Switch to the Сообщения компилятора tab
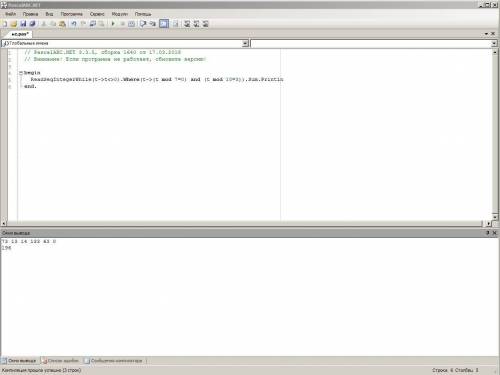 pyautogui.click(x=114, y=361)
